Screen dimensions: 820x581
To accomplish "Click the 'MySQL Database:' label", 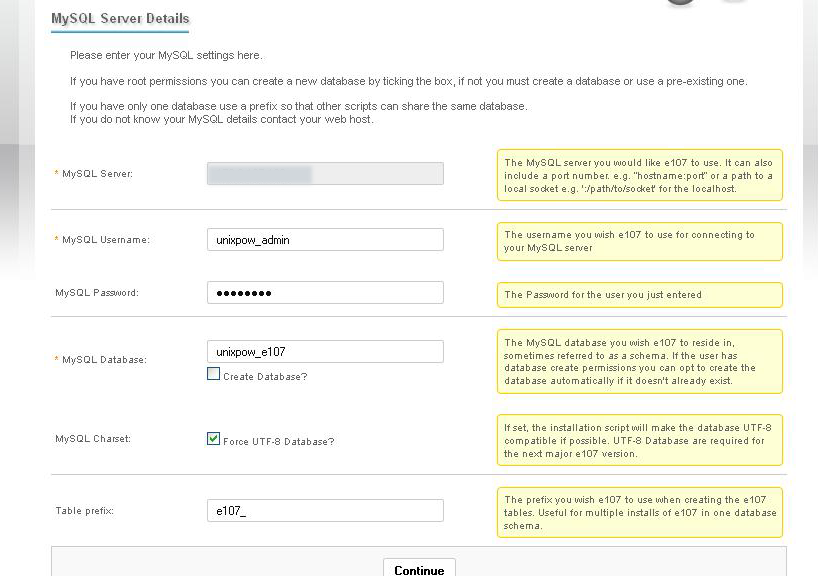I will tap(104, 360).
